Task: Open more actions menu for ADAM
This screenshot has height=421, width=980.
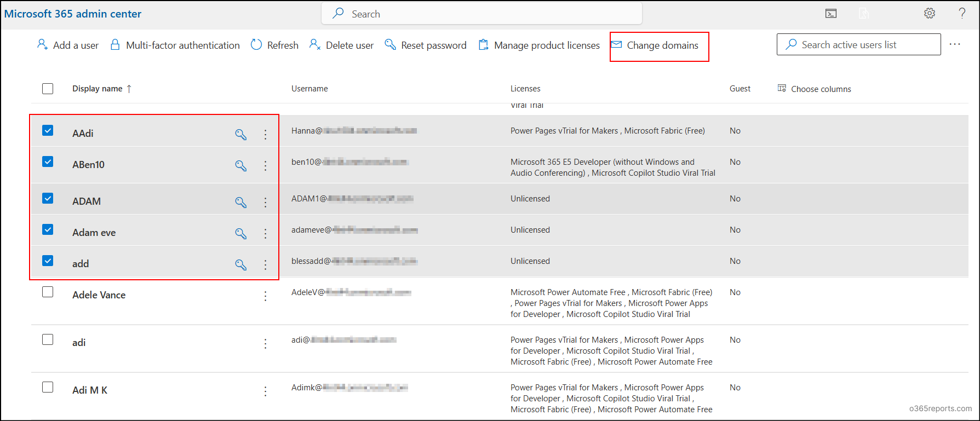Action: tap(265, 203)
